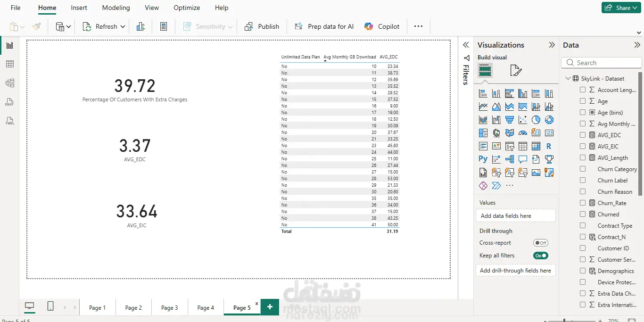Select the Gauge visual
Image resolution: width=644 pixels, height=322 pixels.
point(522,133)
